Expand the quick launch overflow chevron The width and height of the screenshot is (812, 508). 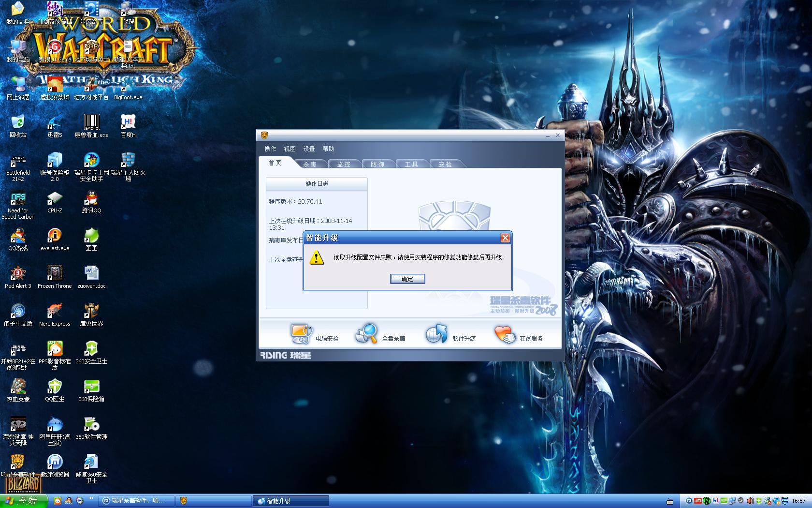coord(91,499)
